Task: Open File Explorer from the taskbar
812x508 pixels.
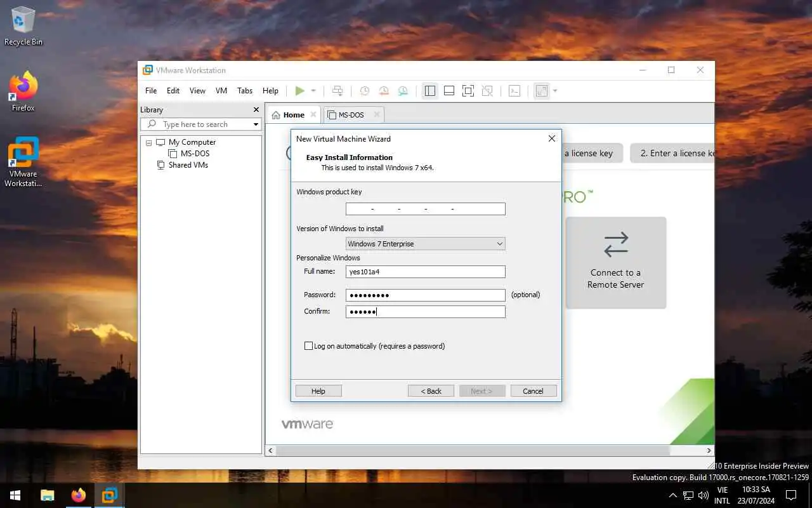Action: [x=48, y=495]
